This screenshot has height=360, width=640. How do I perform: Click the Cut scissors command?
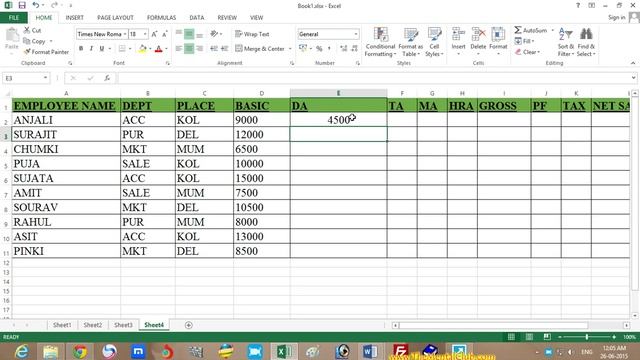pos(32,30)
